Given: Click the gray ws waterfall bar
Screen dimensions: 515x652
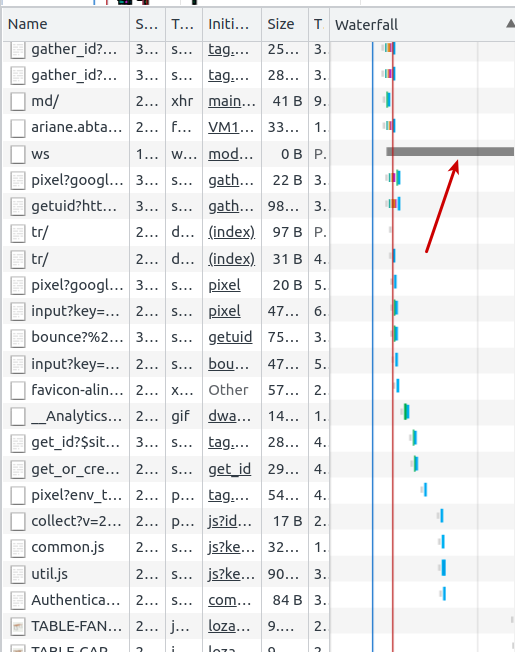Looking at the screenshot, I should pos(450,152).
